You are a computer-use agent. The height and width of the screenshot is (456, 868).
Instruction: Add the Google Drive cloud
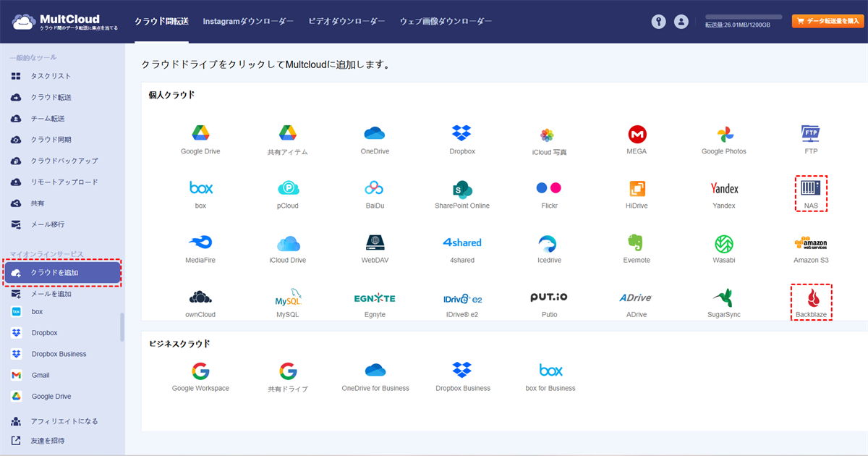point(200,134)
